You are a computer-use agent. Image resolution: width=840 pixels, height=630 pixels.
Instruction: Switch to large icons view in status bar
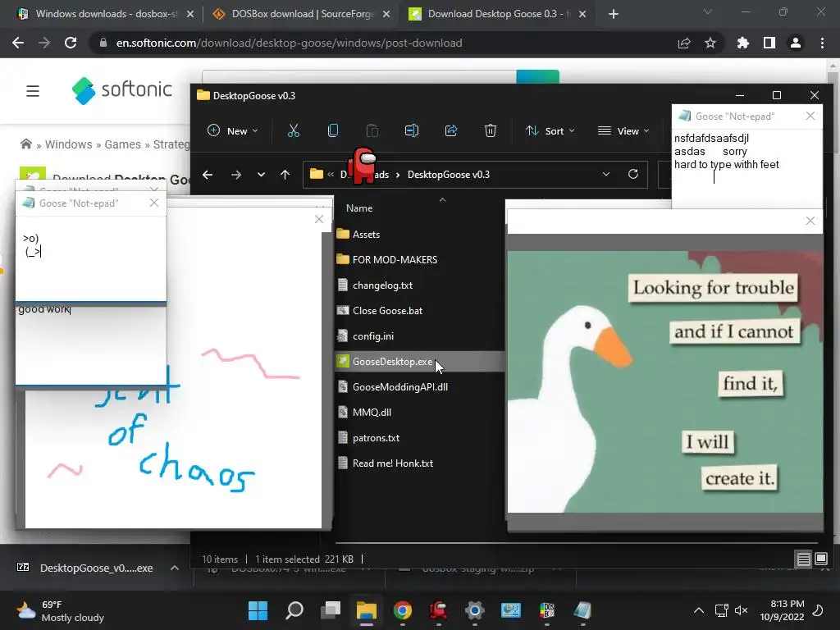point(820,559)
